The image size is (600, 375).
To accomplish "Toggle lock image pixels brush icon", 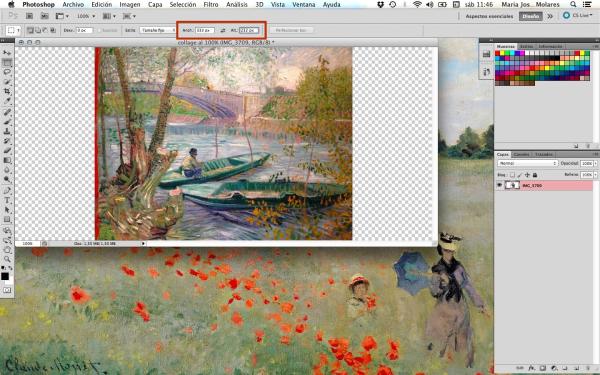I will tap(520, 175).
